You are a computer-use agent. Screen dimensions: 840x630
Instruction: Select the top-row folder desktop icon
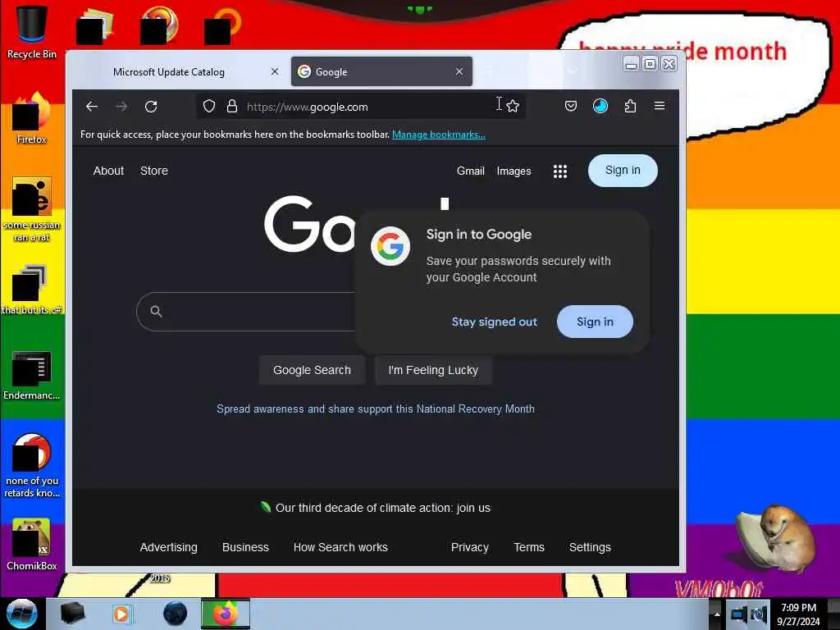(95, 25)
